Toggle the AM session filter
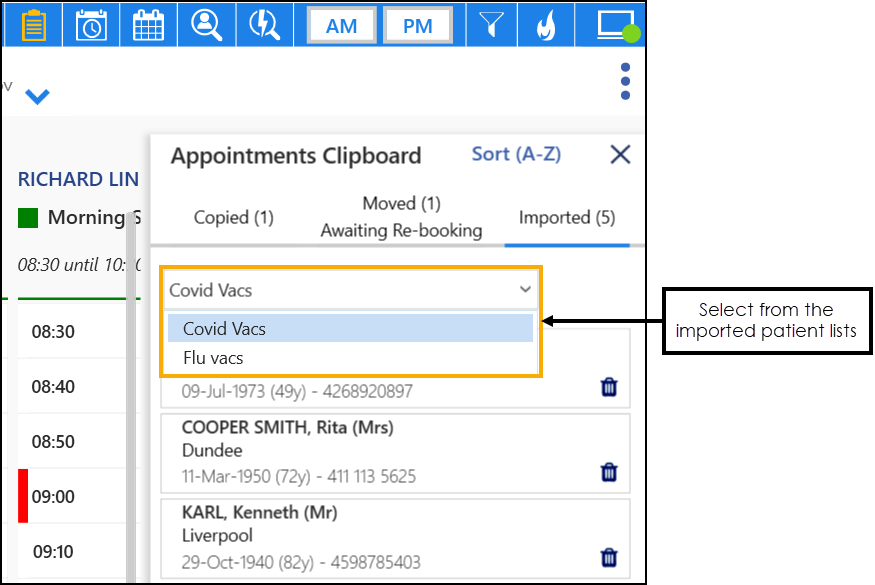The width and height of the screenshot is (875, 585). coord(342,26)
